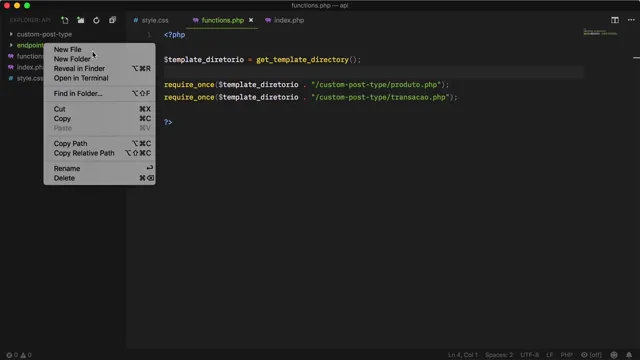This screenshot has width=640, height=360.
Task: Change UTF-8 encoding in status bar
Action: (x=529, y=355)
